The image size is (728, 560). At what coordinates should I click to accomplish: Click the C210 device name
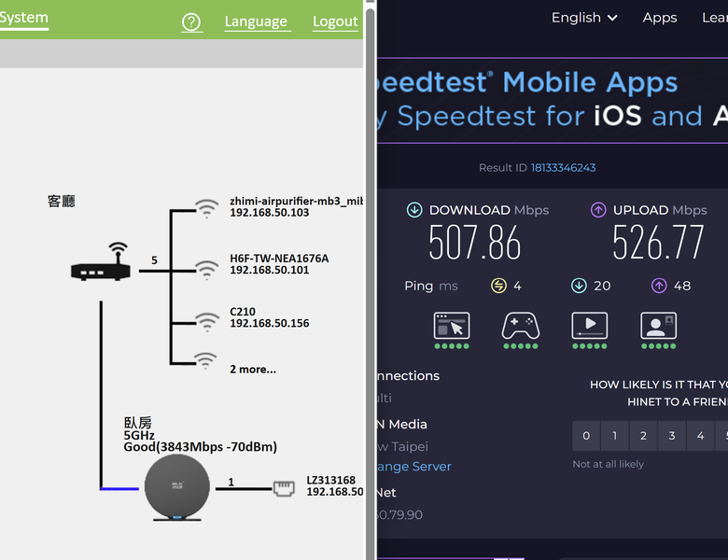243,312
